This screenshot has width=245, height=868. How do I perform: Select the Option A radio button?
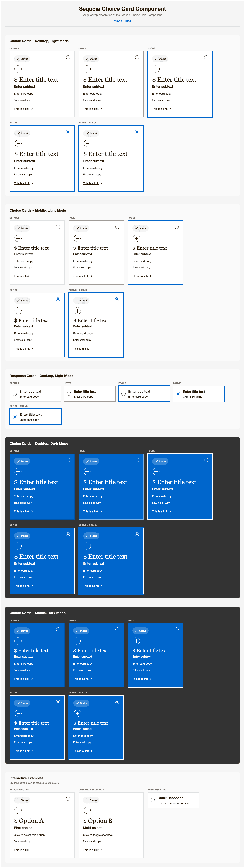point(68,799)
